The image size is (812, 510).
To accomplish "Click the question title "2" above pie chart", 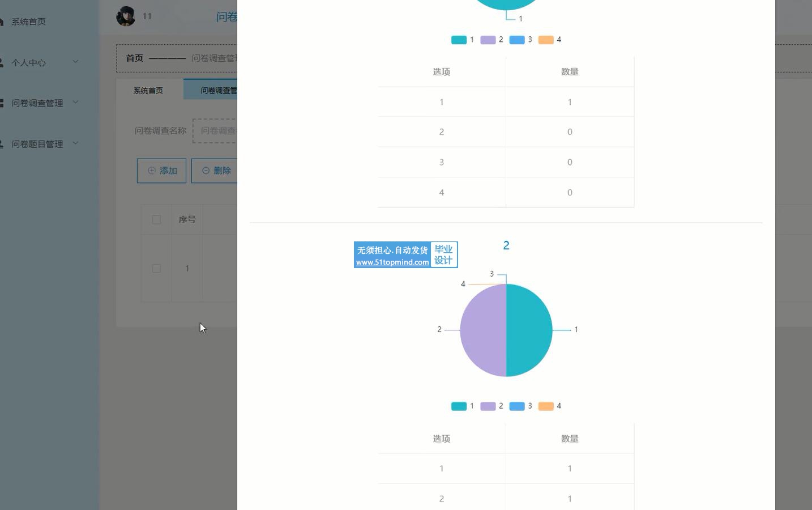I will (506, 245).
